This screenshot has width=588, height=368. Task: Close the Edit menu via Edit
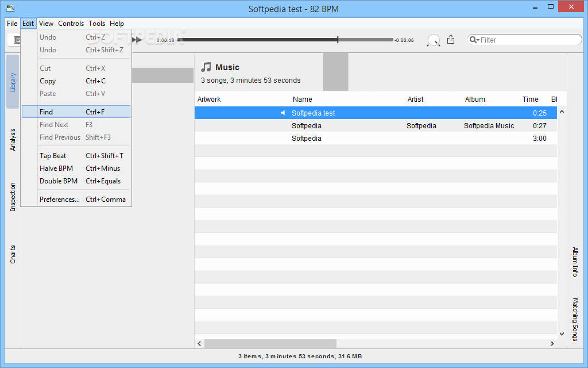click(28, 23)
